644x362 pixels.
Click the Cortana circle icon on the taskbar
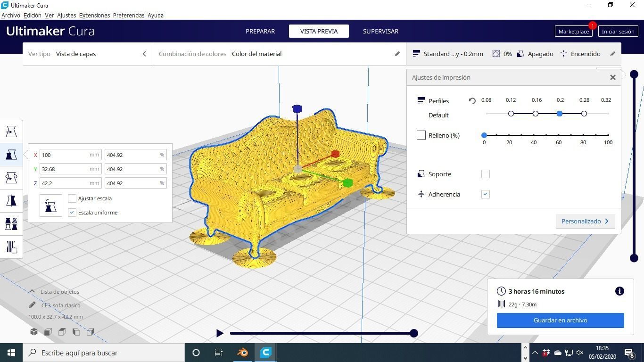click(x=196, y=353)
